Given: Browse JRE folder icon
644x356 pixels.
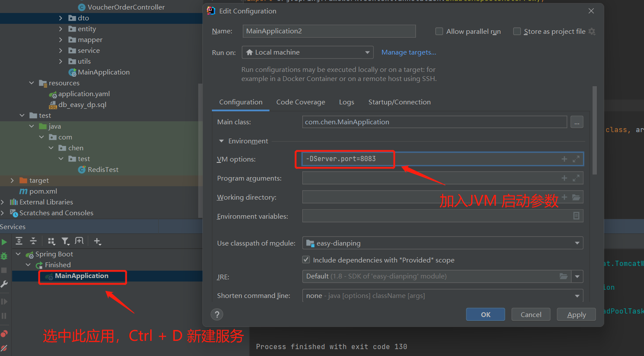Looking at the screenshot, I should (x=564, y=276).
